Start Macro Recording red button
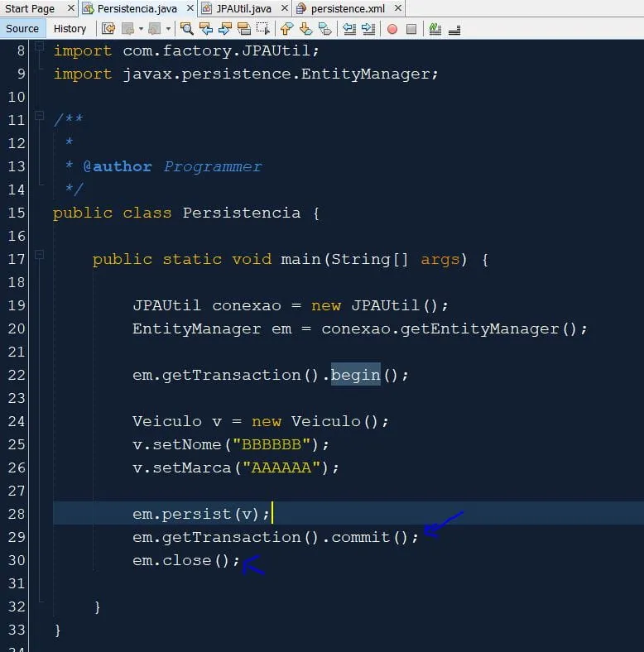644x652 pixels. [x=392, y=28]
